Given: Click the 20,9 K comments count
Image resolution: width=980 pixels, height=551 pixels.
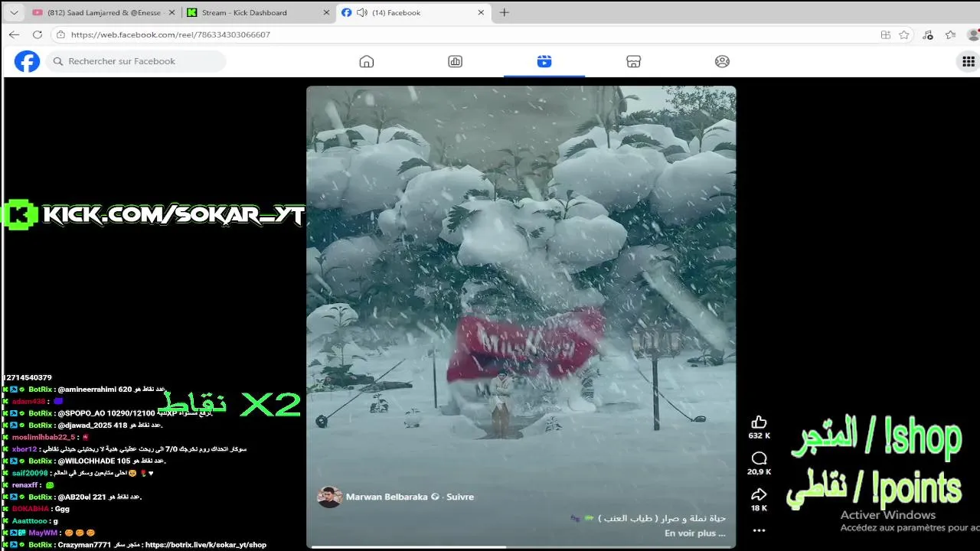Looking at the screenshot, I should coord(759,472).
